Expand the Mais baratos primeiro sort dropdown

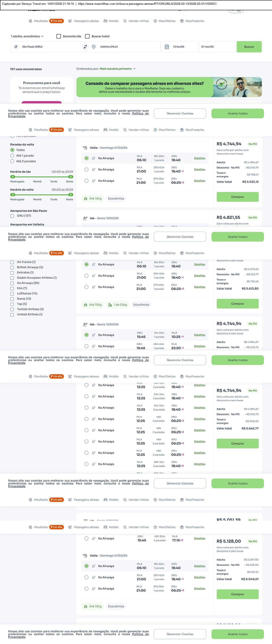pos(118,69)
